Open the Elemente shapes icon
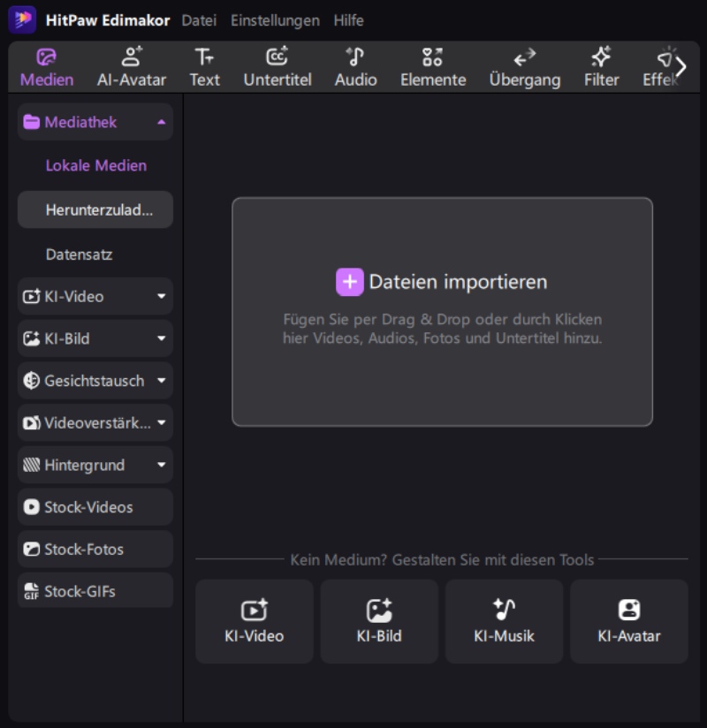Screen dimensions: 707x728 [x=432, y=58]
